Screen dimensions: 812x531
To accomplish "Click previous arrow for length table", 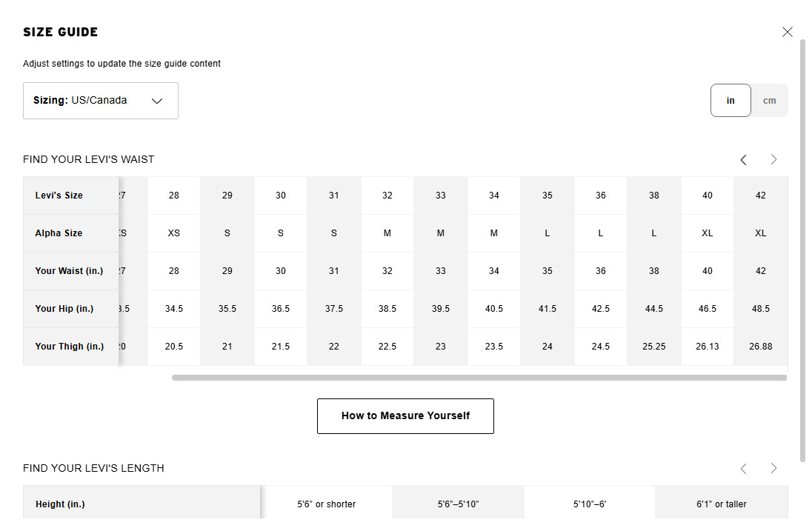I will [744, 468].
